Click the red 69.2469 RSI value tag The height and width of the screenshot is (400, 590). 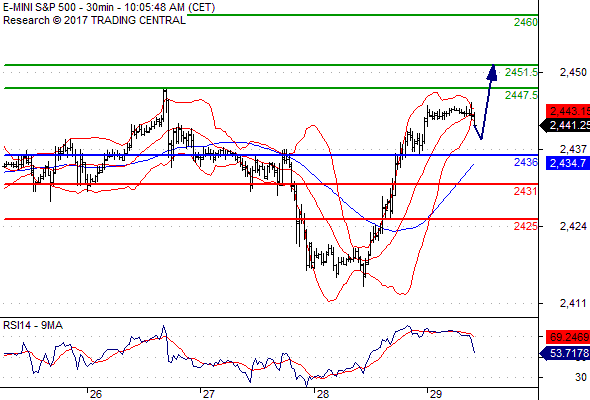568,337
